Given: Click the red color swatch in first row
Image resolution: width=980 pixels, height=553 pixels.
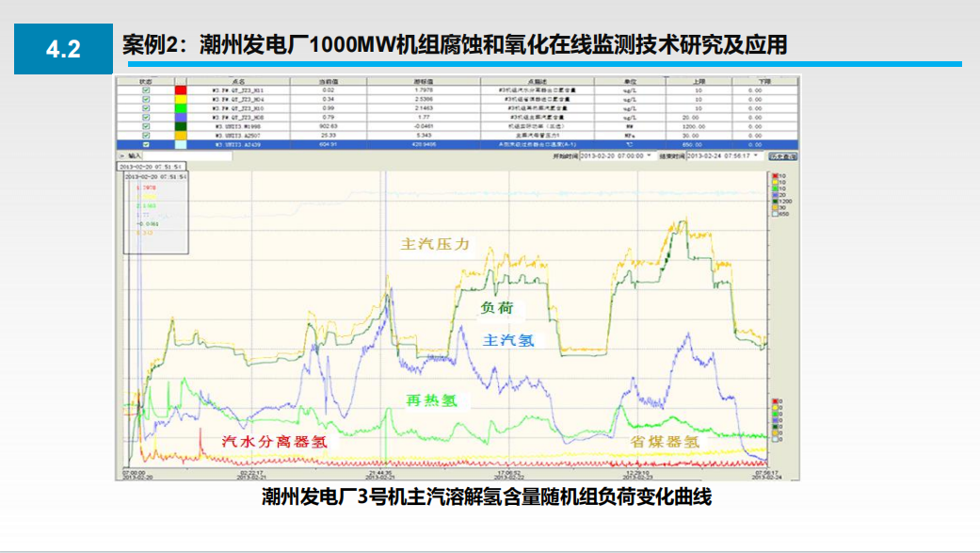Looking at the screenshot, I should (181, 89).
